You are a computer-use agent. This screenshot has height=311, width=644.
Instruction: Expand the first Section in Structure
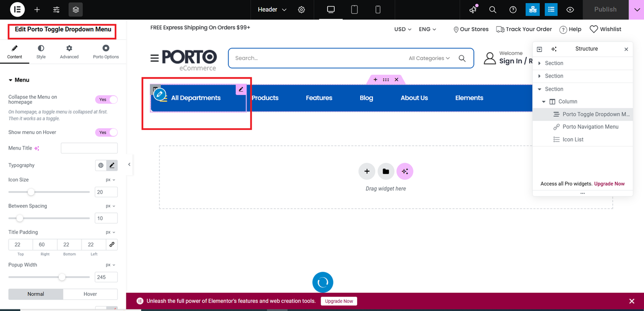tap(540, 63)
